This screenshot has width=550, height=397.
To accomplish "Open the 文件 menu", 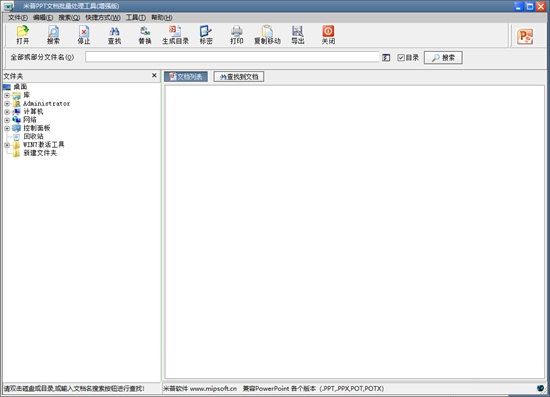I will (18, 18).
